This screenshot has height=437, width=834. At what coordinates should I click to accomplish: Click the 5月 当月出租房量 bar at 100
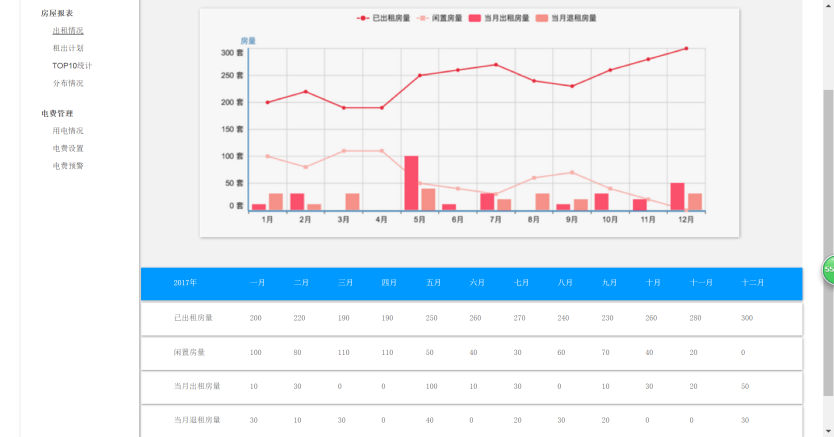(411, 183)
